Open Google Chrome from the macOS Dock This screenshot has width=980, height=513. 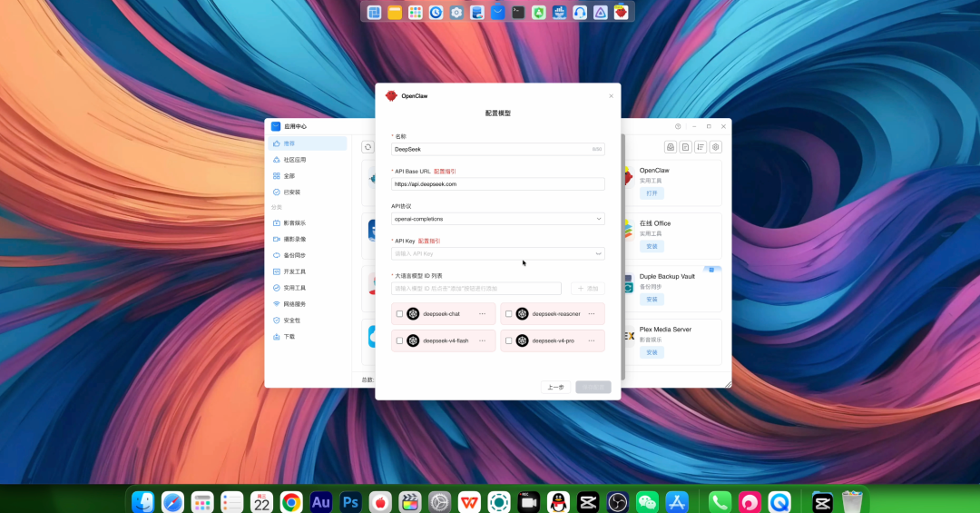tap(291, 502)
